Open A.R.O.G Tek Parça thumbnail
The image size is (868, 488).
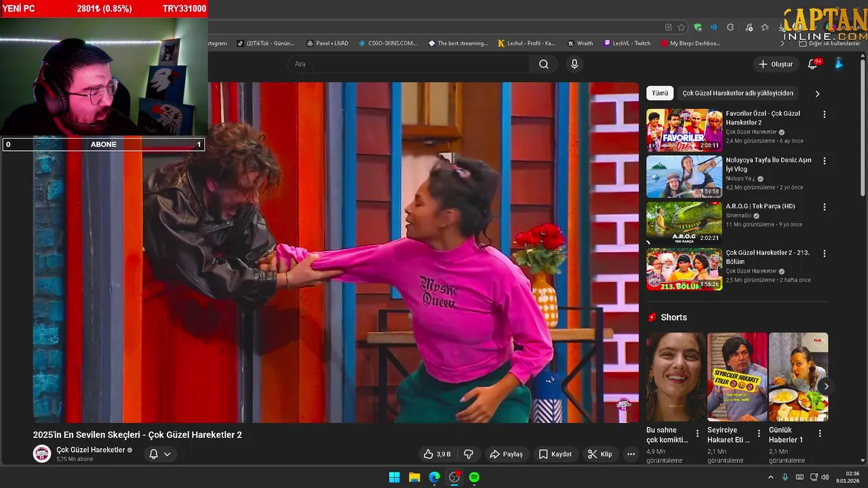684,222
